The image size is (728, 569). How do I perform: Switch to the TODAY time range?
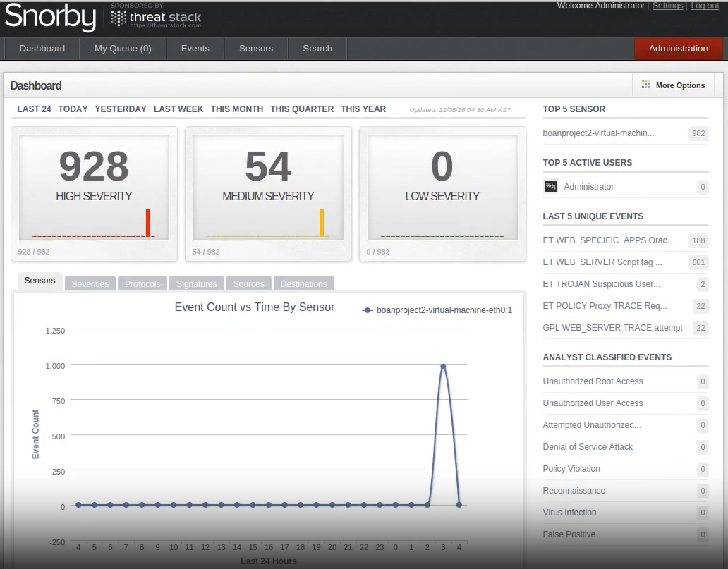tap(73, 109)
